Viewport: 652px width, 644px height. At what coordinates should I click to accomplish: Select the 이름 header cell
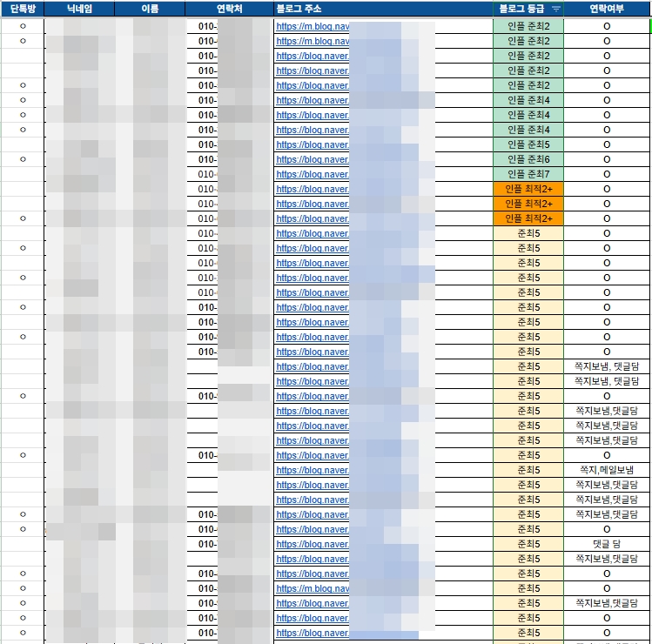coord(150,9)
